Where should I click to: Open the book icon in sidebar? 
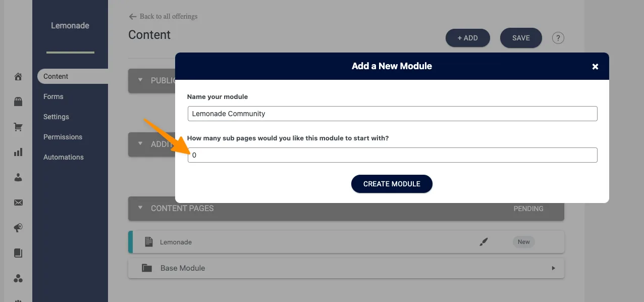18,253
